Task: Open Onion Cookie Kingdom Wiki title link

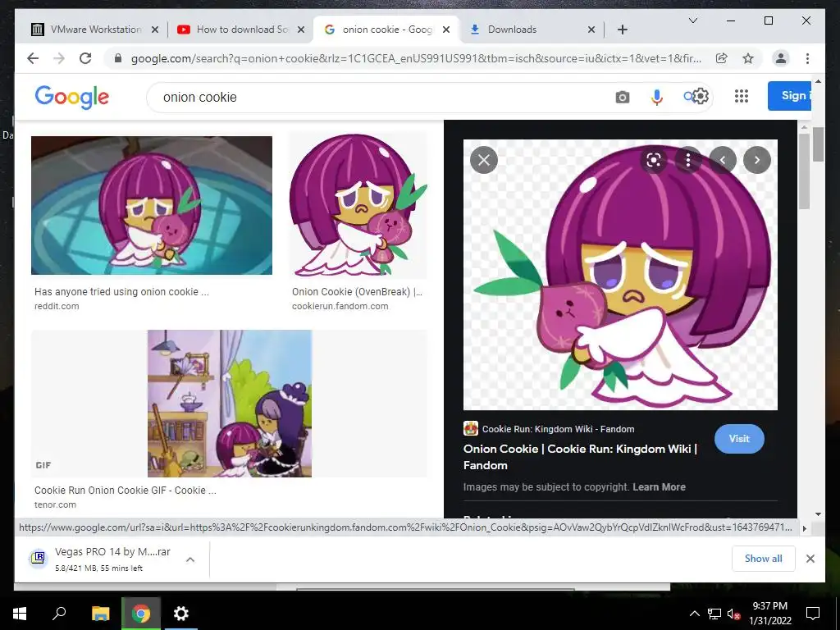Action: (580, 457)
